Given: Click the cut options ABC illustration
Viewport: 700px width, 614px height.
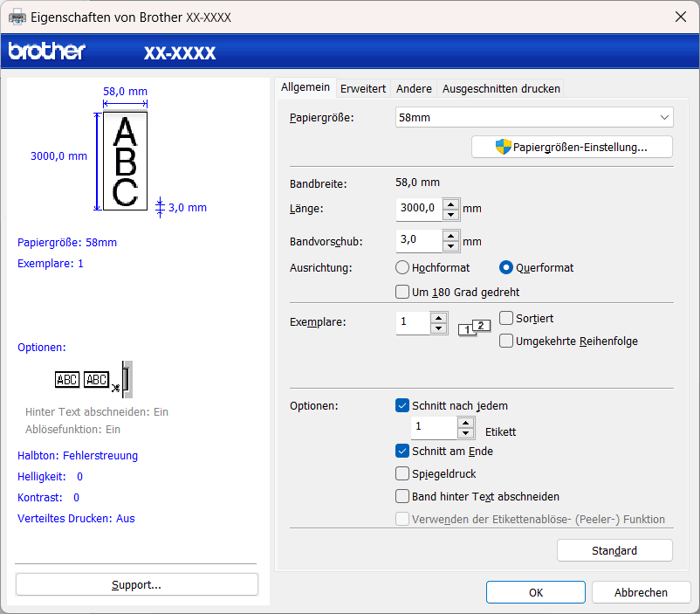Looking at the screenshot, I should [95, 378].
